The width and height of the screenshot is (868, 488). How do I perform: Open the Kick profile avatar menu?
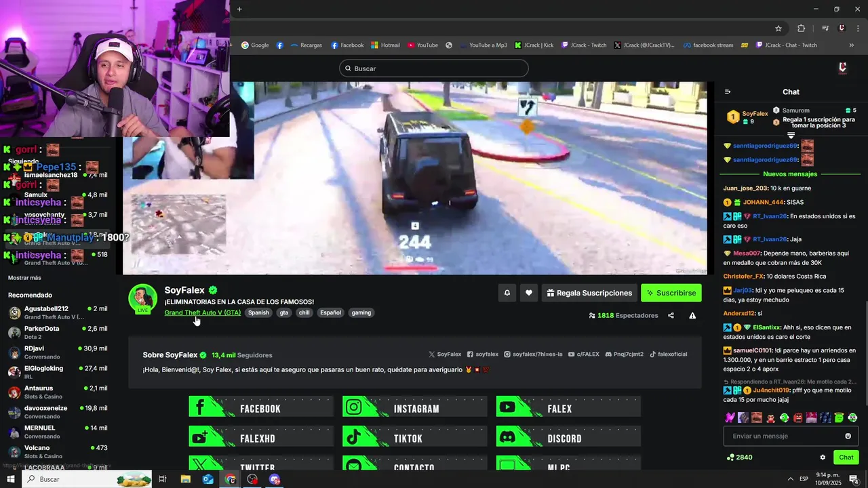pos(842,68)
